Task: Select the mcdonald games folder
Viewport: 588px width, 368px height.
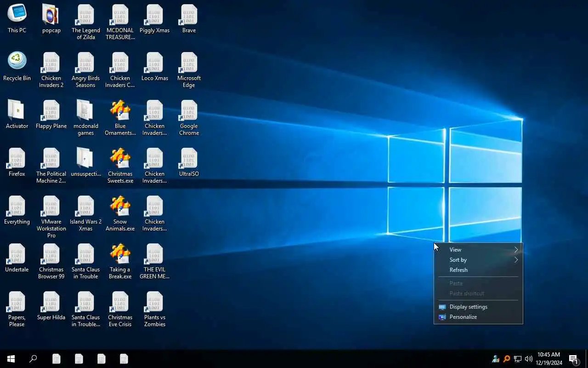Action: coord(86,118)
